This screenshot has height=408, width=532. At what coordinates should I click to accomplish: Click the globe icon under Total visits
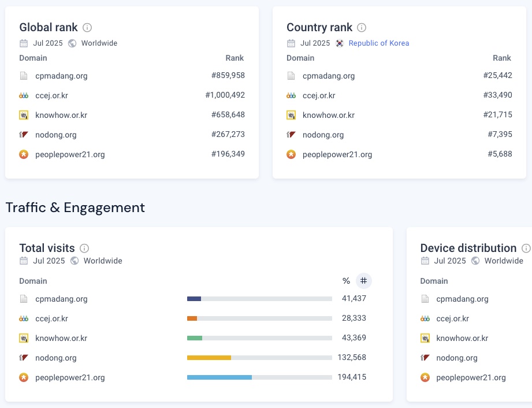[75, 261]
